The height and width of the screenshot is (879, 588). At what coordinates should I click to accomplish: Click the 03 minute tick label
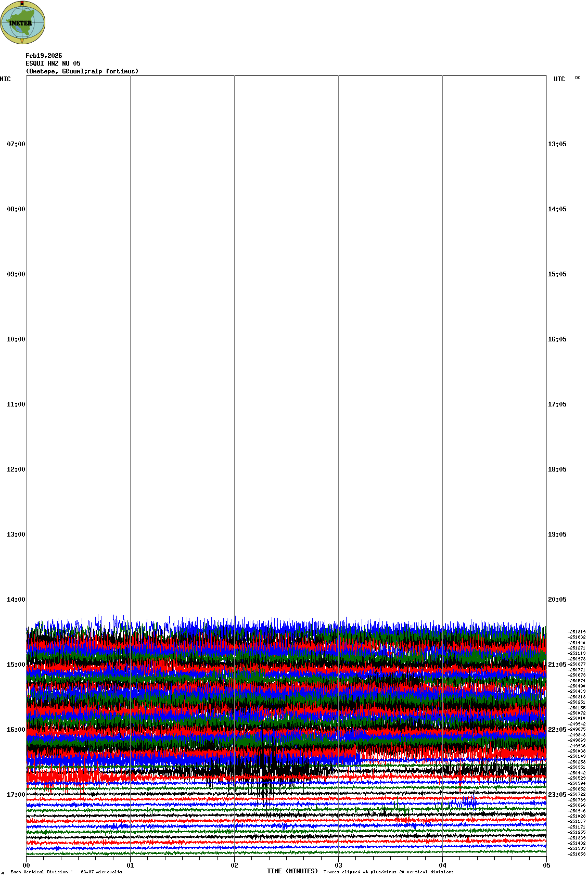pyautogui.click(x=338, y=865)
